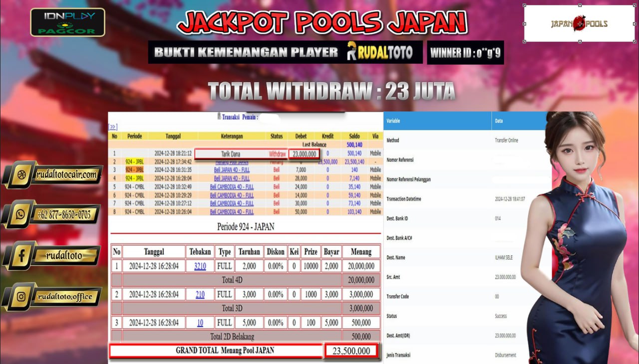Click the Total 3D row label
Image resolution: width=639 pixels, height=364 pixels.
point(232,308)
